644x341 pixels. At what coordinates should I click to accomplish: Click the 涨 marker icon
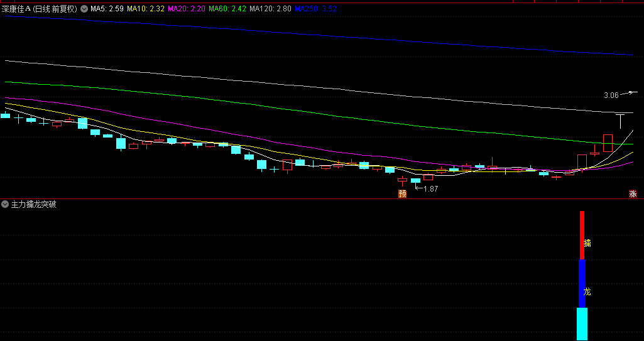633,193
